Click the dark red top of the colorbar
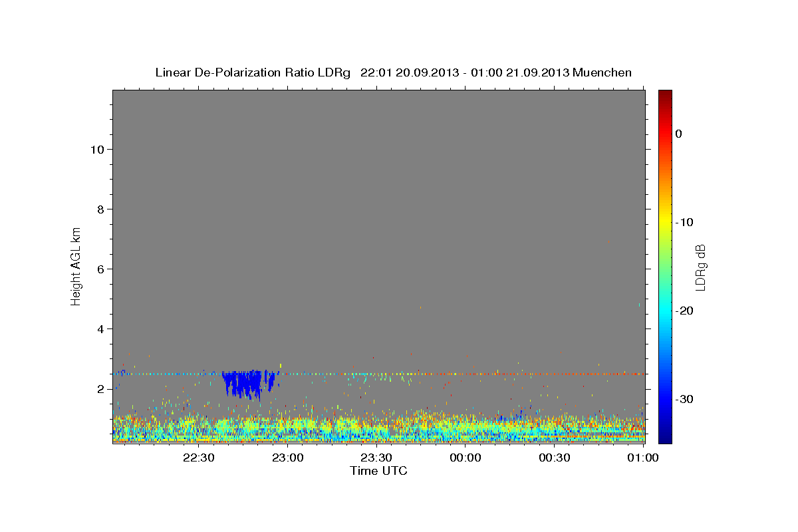This screenshot has height=532, width=798. click(x=665, y=96)
